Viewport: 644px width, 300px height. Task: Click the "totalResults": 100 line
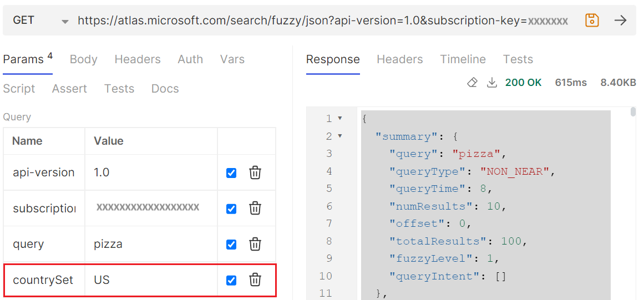458,241
